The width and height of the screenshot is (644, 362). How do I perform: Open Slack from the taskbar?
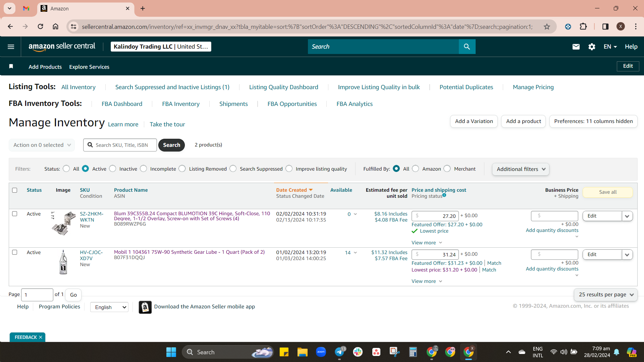click(x=358, y=352)
